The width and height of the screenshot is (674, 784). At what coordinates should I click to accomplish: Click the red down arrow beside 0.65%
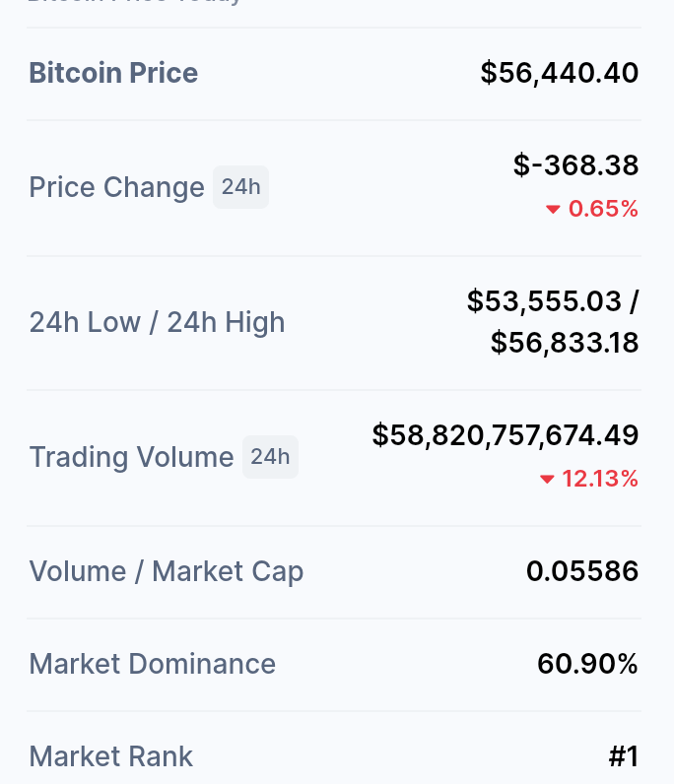tap(553, 210)
